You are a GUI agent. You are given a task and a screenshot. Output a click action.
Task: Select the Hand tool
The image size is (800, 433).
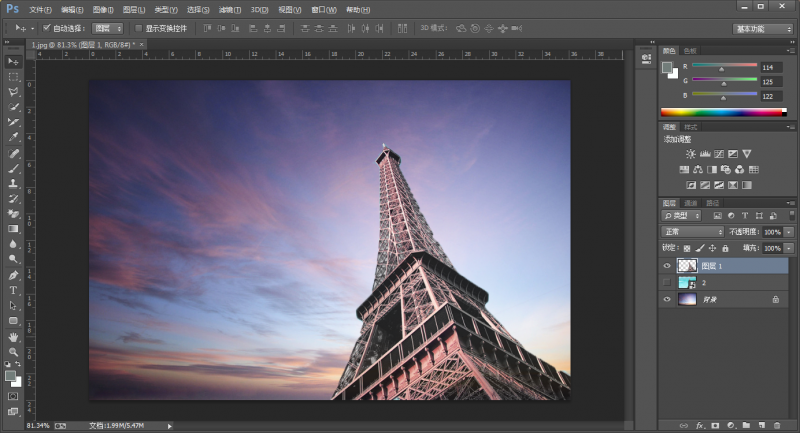click(x=14, y=336)
